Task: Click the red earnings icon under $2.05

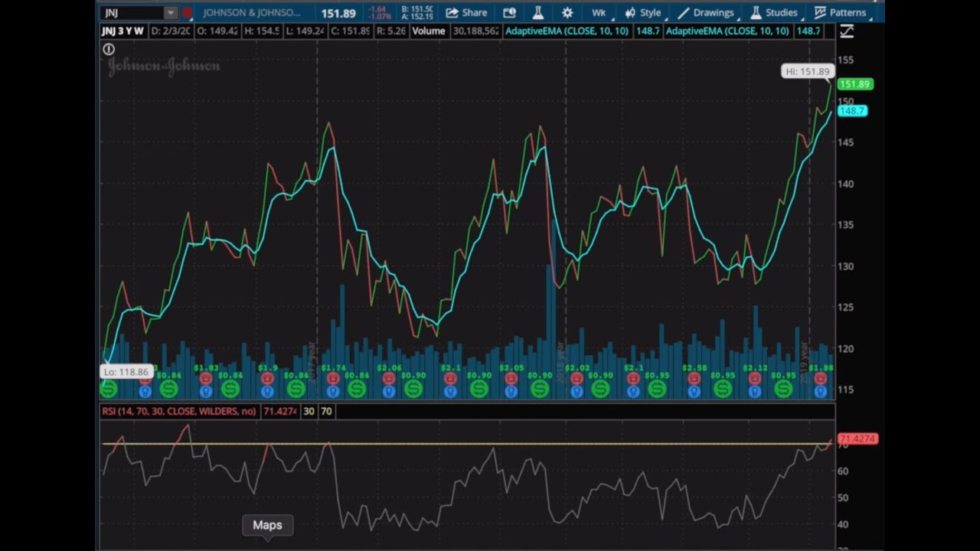Action: click(x=511, y=379)
